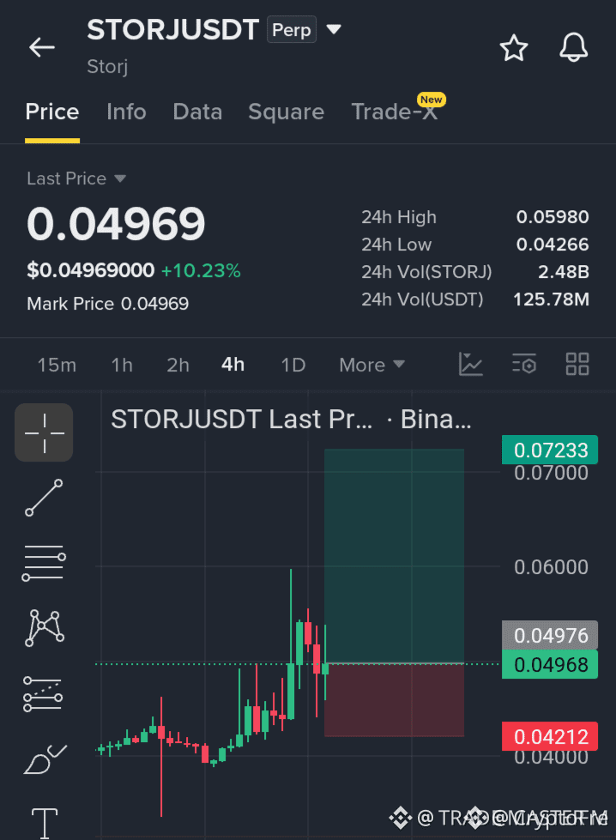
Task: Click the 24h High value 0.05980
Action: coord(553,217)
